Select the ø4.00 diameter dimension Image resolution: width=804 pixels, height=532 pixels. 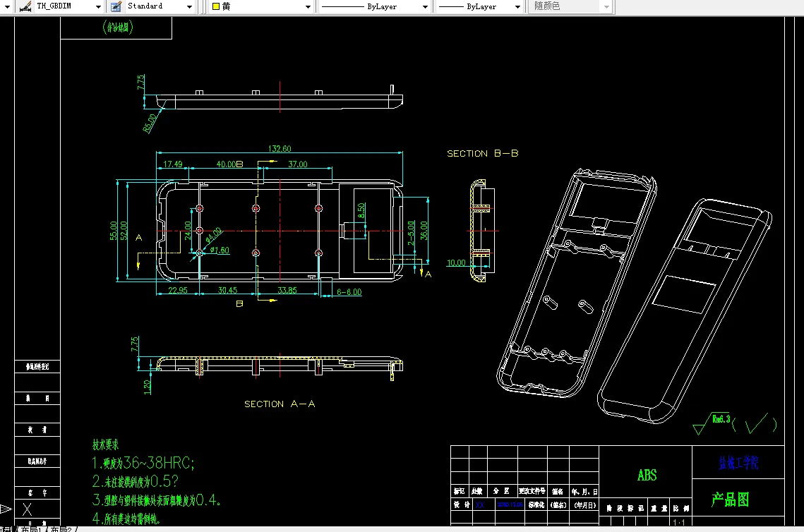coord(214,235)
